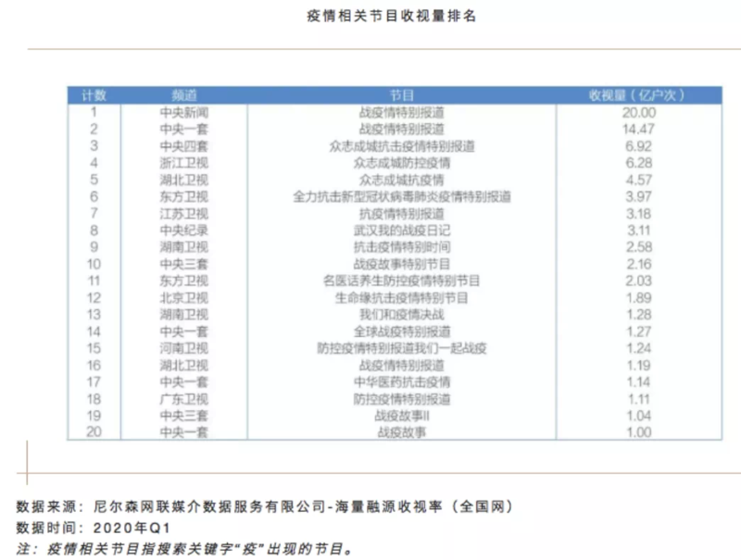The height and width of the screenshot is (560, 741).
Task: Select the 河南卫视 channel cell
Action: [183, 348]
